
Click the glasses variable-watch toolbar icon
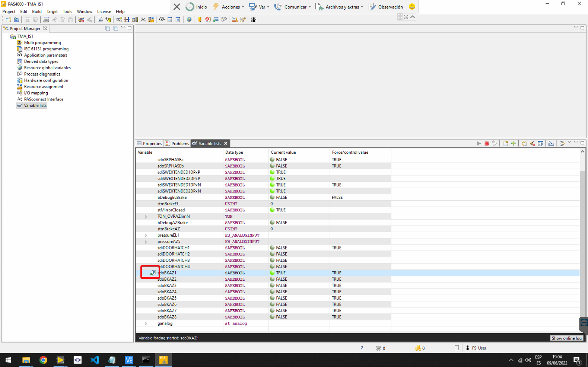(x=224, y=20)
